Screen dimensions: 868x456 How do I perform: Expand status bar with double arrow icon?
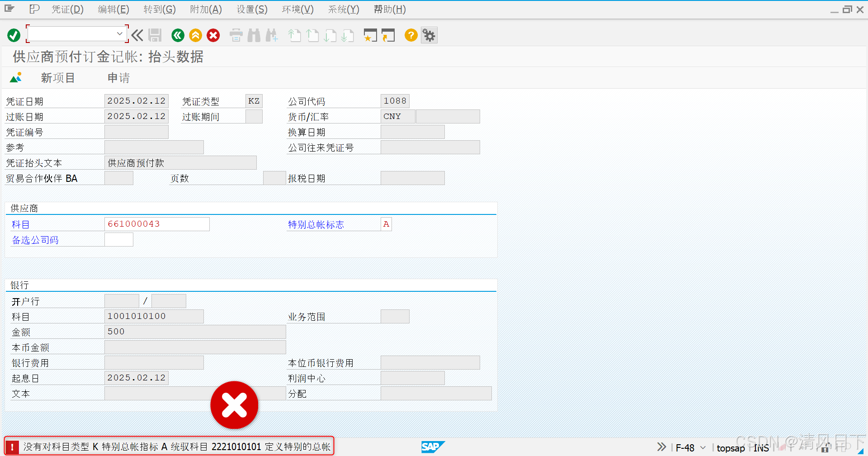661,447
